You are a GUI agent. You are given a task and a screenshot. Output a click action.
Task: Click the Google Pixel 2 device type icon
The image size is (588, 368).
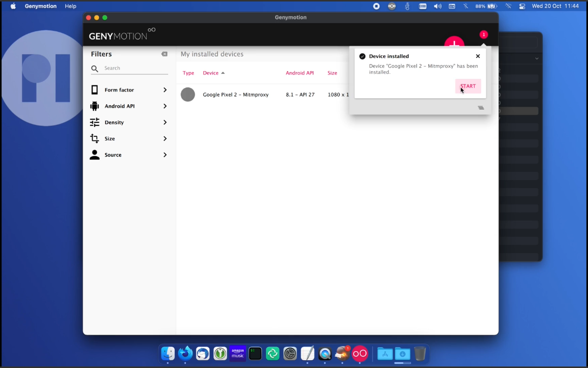(188, 94)
